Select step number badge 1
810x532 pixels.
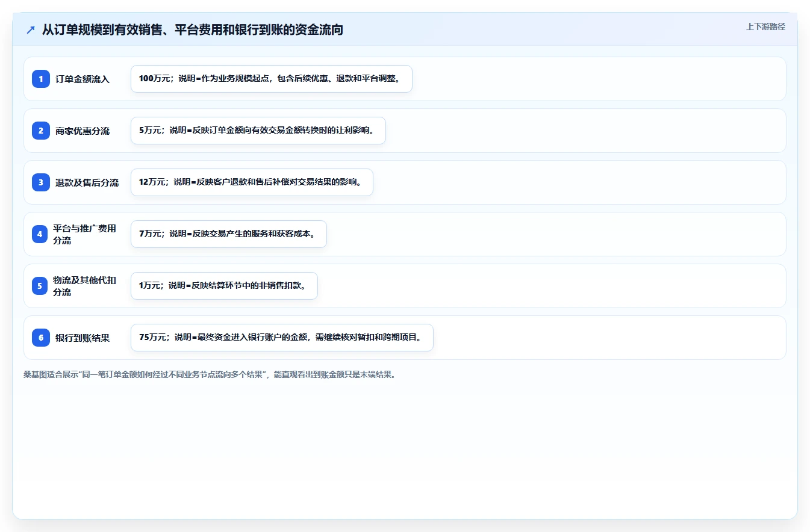[41, 79]
